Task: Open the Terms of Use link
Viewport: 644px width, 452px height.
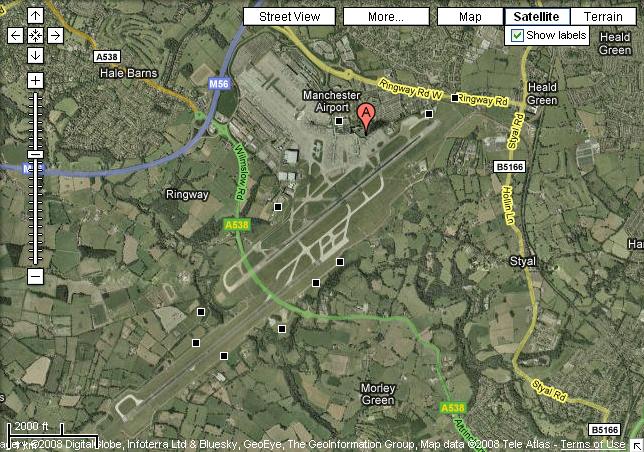Action: [593, 444]
